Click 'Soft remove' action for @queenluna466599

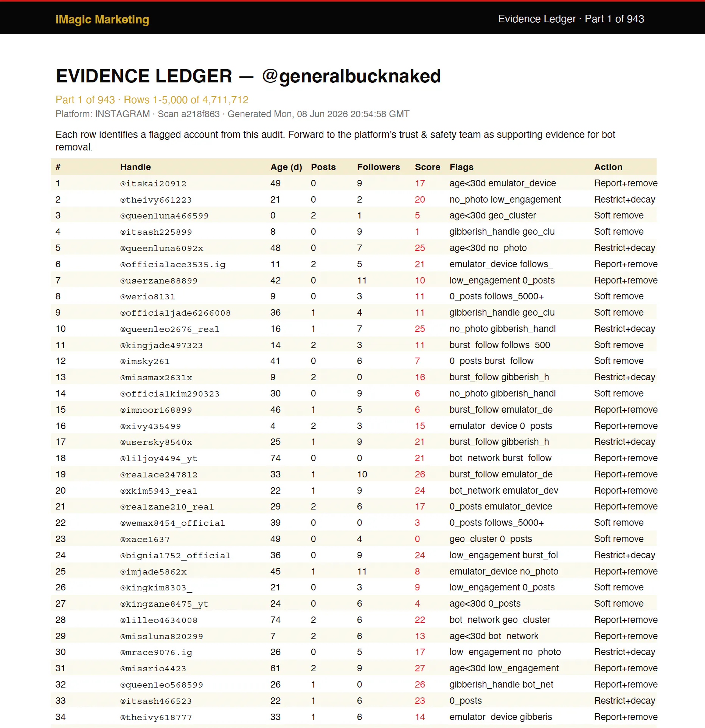click(619, 215)
